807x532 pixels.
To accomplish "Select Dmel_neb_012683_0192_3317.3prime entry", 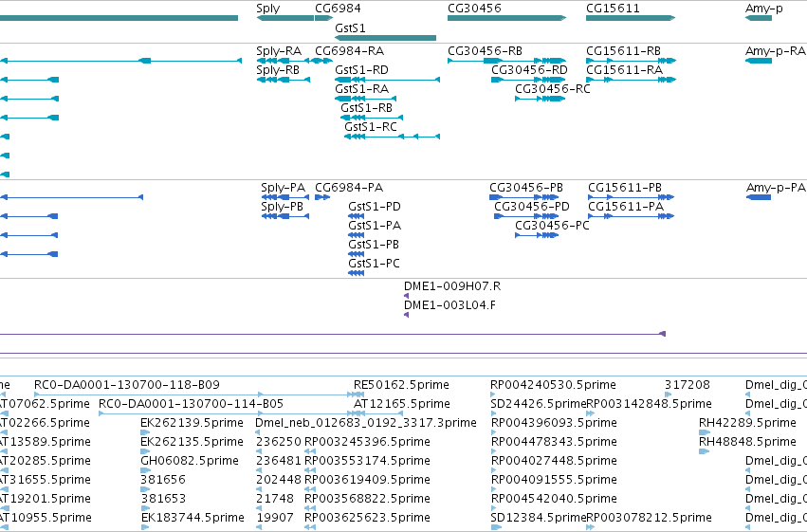I will [x=366, y=423].
